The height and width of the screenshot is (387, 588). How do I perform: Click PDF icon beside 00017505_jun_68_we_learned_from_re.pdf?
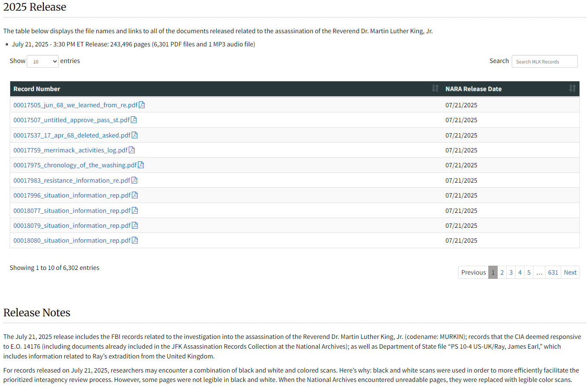(x=142, y=105)
